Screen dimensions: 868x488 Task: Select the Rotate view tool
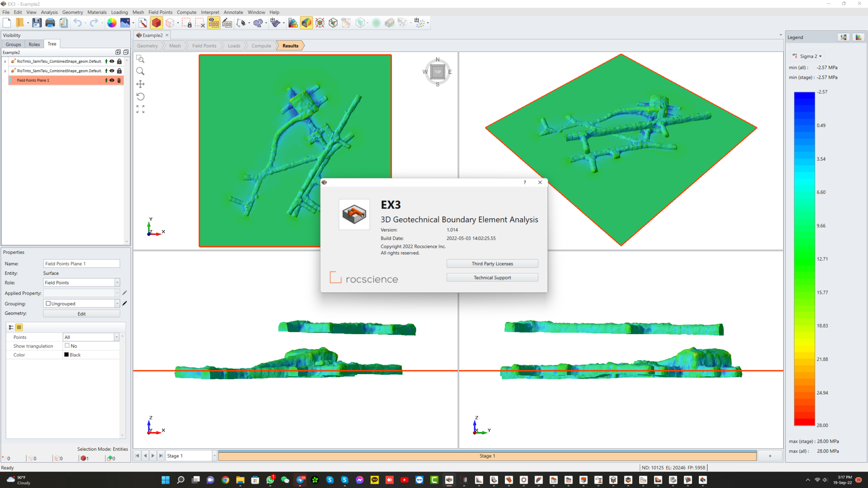140,97
